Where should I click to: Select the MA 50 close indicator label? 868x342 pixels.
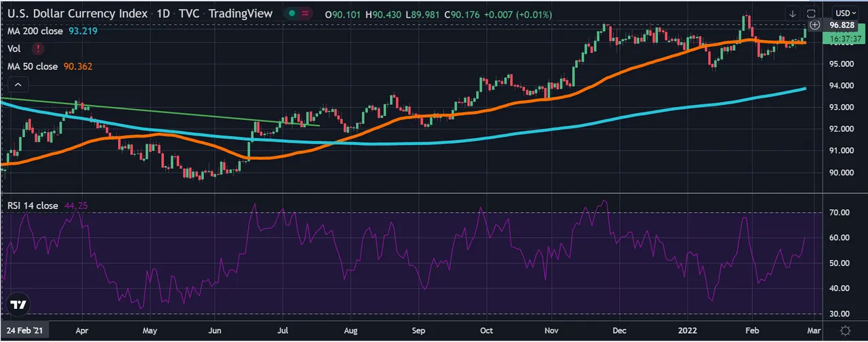coord(33,66)
